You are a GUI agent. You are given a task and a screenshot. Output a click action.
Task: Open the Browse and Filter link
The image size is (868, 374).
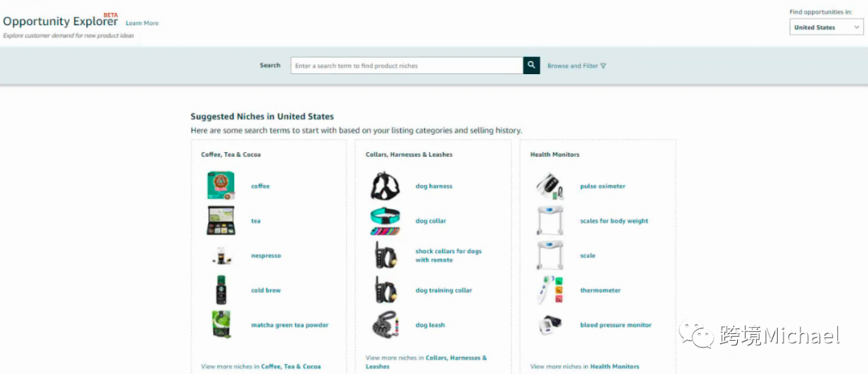(573, 66)
